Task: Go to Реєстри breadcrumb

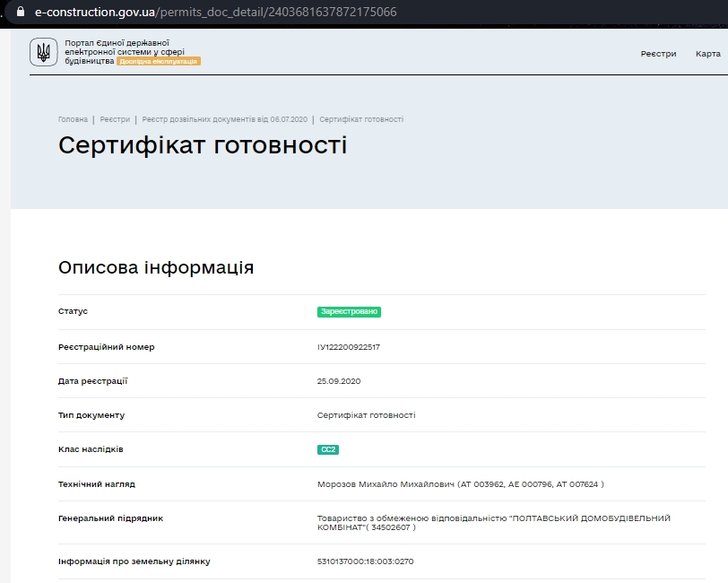Action: point(115,119)
